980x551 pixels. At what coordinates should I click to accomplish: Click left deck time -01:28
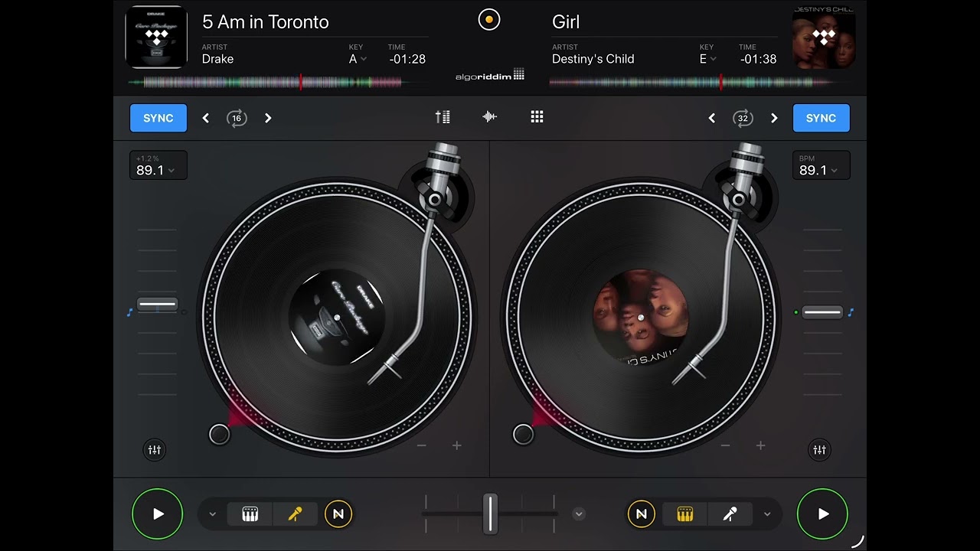click(407, 59)
